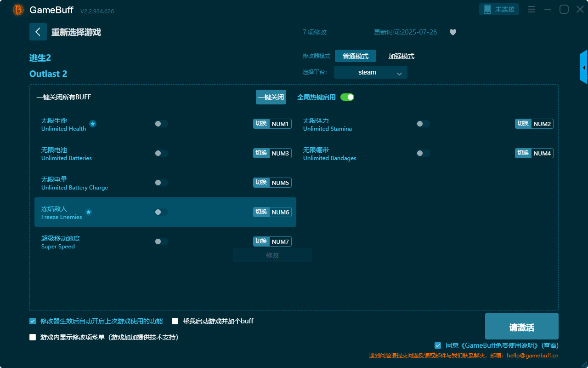Screen dimensions: 588x368
Task: Select the 普通模式 tab
Action: pyautogui.click(x=356, y=56)
